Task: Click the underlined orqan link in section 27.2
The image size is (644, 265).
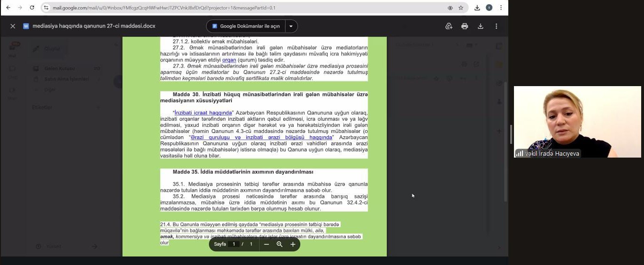Action: click(229, 60)
